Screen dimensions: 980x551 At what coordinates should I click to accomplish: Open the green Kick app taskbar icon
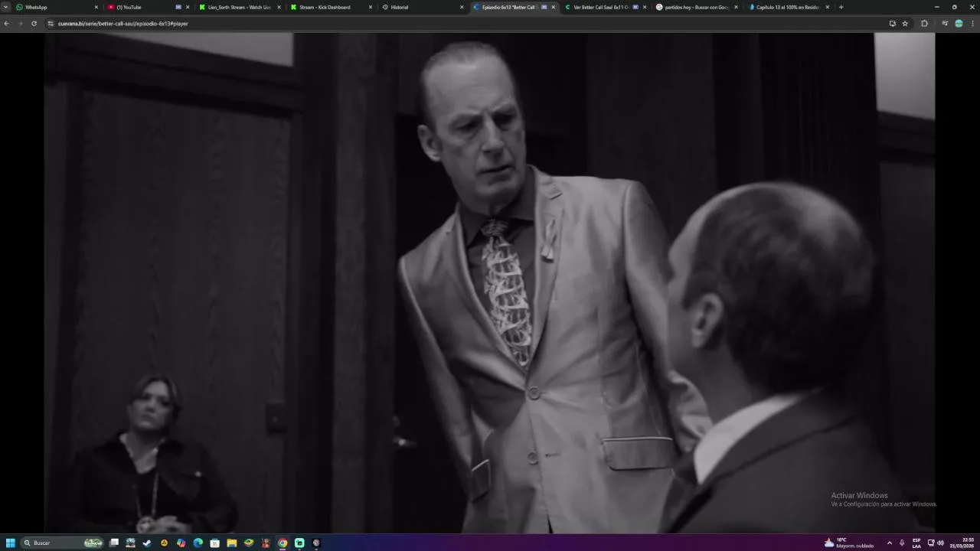(x=299, y=543)
